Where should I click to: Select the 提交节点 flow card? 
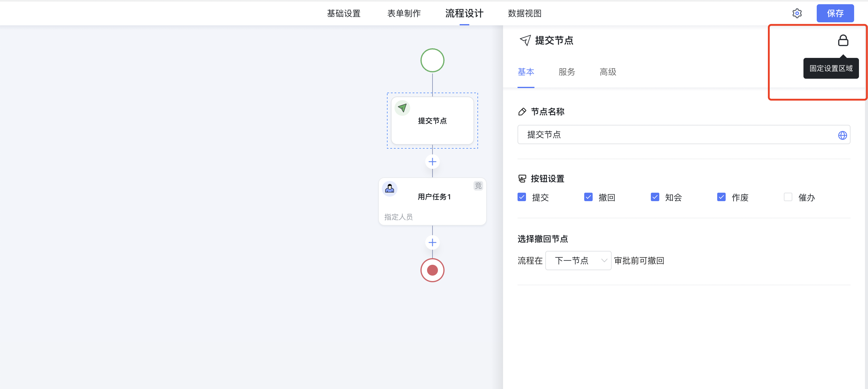pos(432,121)
